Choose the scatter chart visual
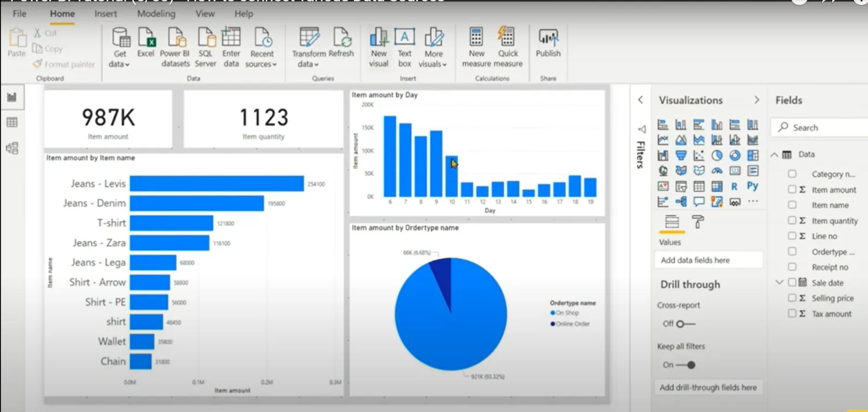The width and height of the screenshot is (868, 412). [699, 155]
